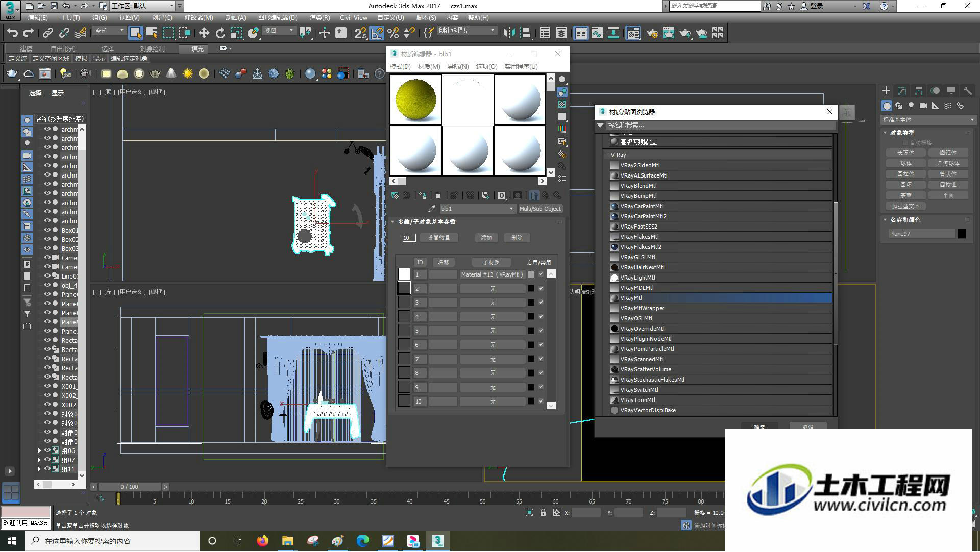Viewport: 980px width, 552px height.
Task: Click the sun light icon in ribbon
Action: point(187,74)
